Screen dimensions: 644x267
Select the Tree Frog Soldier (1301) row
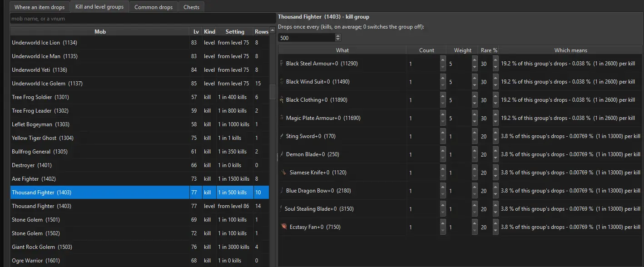tap(139, 97)
